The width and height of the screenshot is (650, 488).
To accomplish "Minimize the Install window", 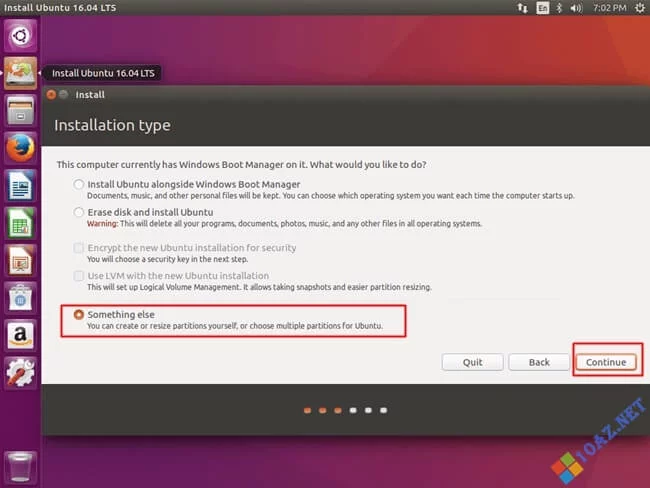I will 63,95.
